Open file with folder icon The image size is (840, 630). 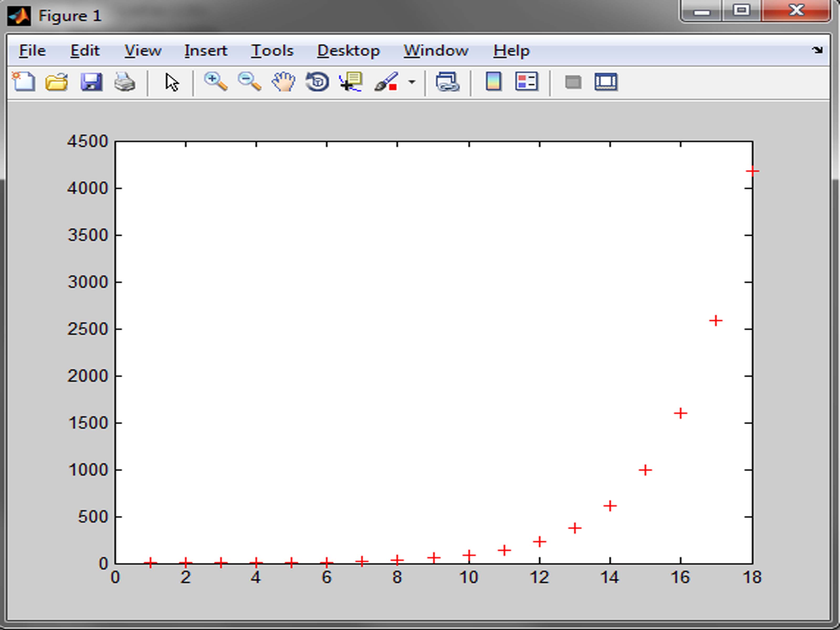[x=57, y=82]
